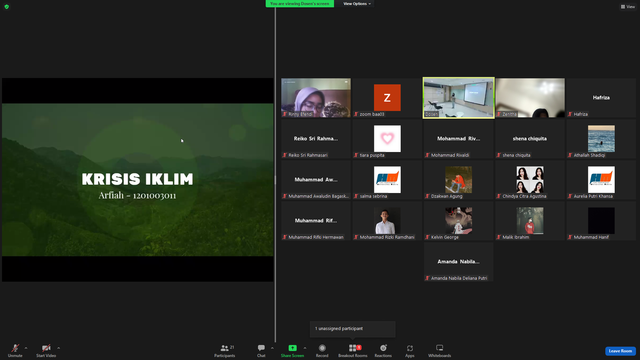The image size is (640, 360).
Task: Open the Reactions menu
Action: tap(383, 350)
